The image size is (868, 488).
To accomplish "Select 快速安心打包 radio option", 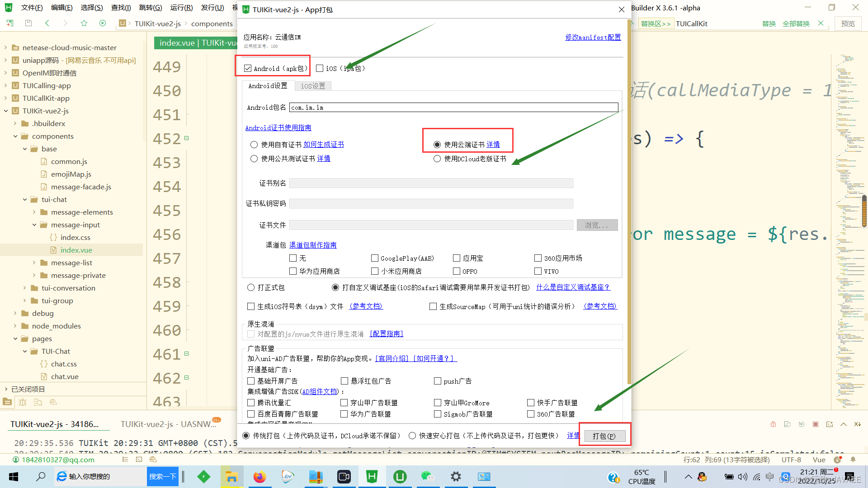I will tap(412, 436).
